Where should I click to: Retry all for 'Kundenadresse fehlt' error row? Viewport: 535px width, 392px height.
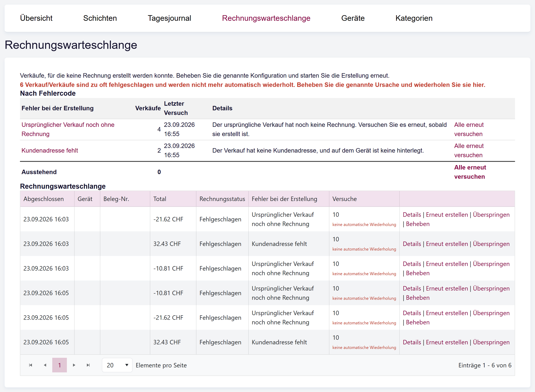coord(469,150)
